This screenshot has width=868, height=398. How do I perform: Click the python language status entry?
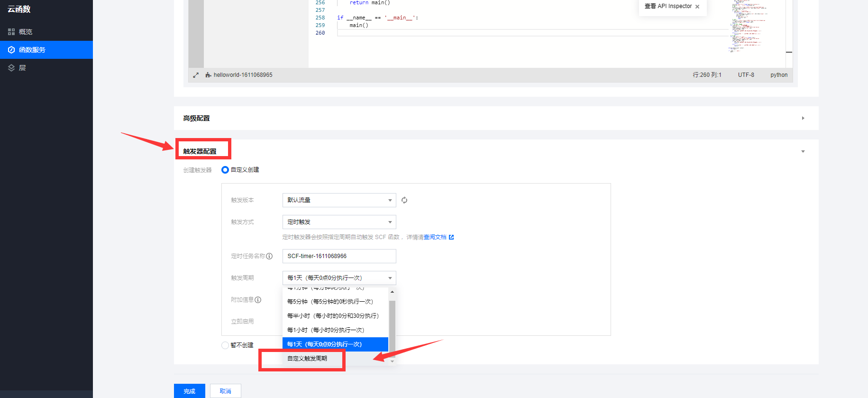click(779, 75)
